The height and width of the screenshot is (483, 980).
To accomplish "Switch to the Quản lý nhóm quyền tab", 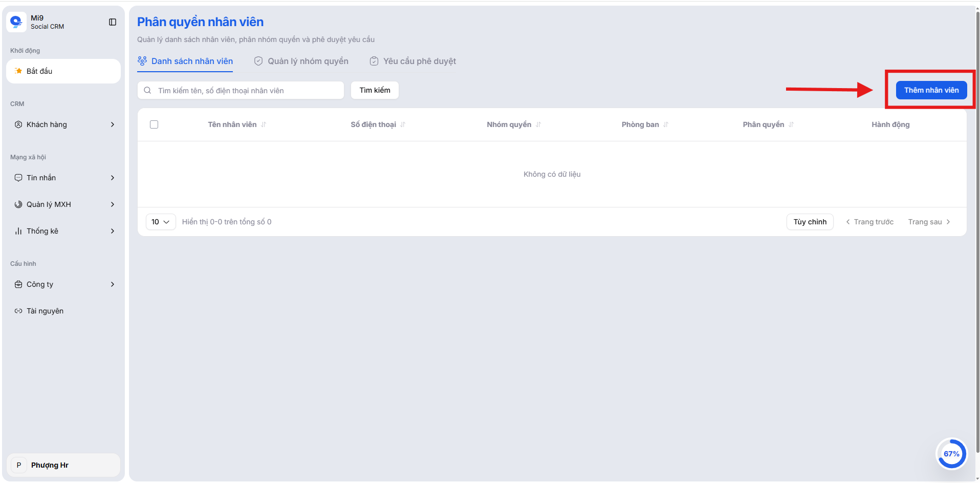I will click(x=301, y=61).
